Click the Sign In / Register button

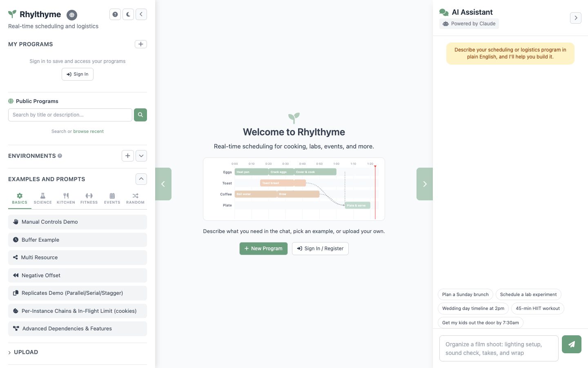pos(320,249)
